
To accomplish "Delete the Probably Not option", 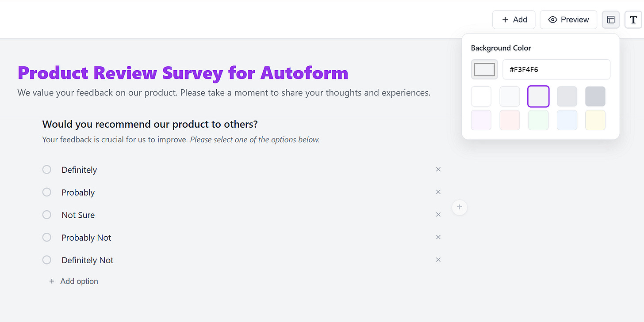I will pos(438,237).
